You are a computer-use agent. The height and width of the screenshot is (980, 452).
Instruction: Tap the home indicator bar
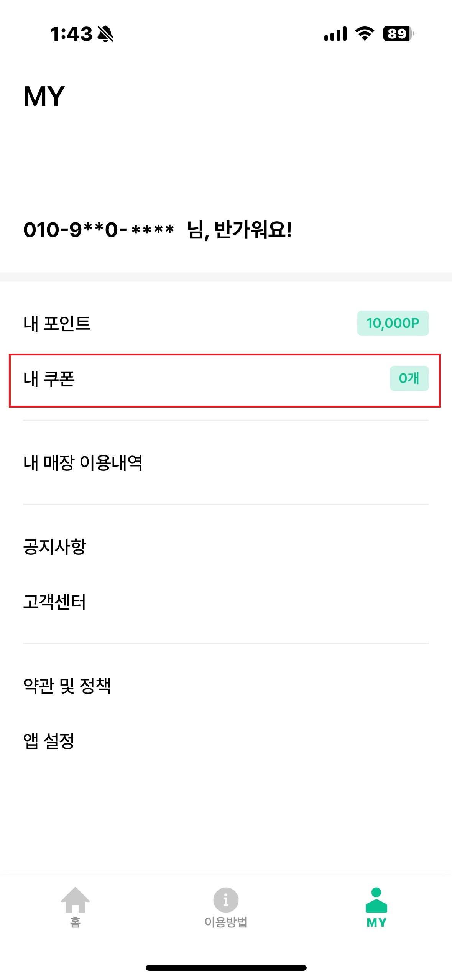(x=226, y=968)
